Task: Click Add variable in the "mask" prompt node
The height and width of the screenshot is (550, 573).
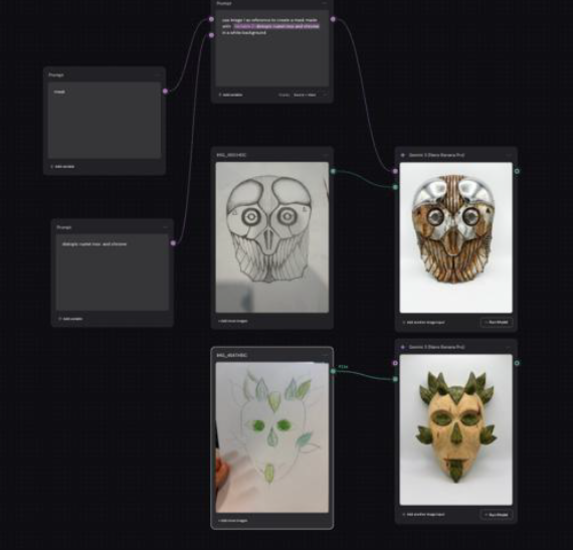Action: [x=62, y=167]
